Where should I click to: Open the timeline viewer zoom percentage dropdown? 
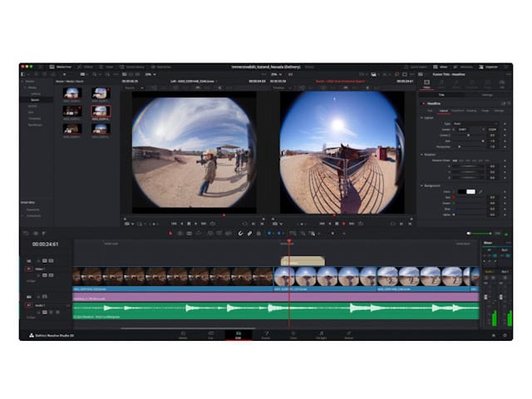[276, 74]
